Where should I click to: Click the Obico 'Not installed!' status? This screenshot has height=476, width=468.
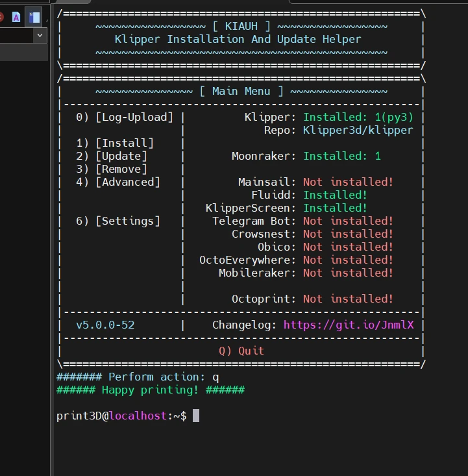[348, 247]
